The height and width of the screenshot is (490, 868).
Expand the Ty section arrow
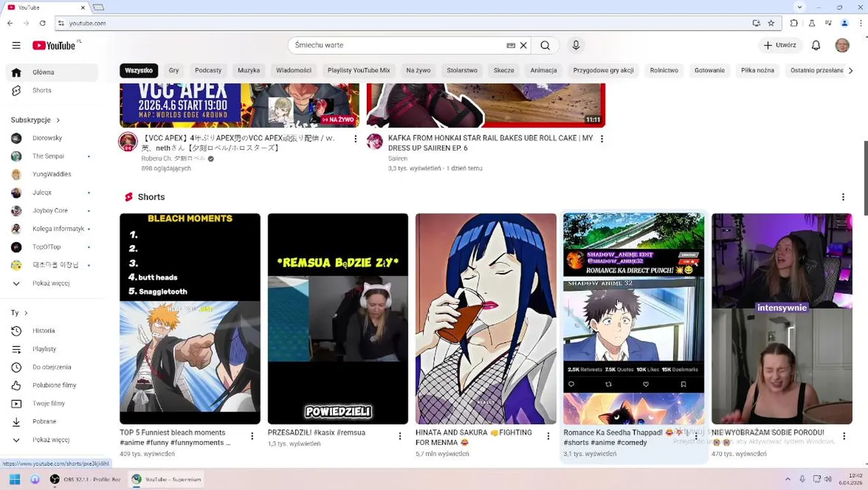click(x=26, y=313)
